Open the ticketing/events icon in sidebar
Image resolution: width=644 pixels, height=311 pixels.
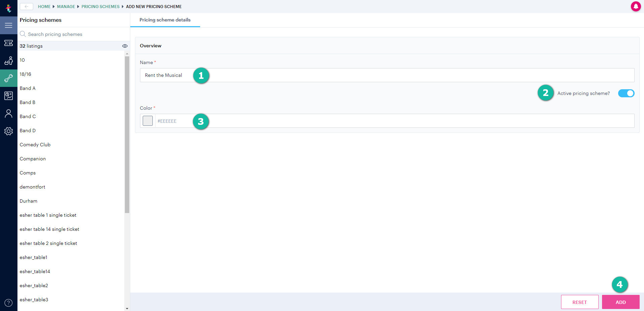(9, 43)
